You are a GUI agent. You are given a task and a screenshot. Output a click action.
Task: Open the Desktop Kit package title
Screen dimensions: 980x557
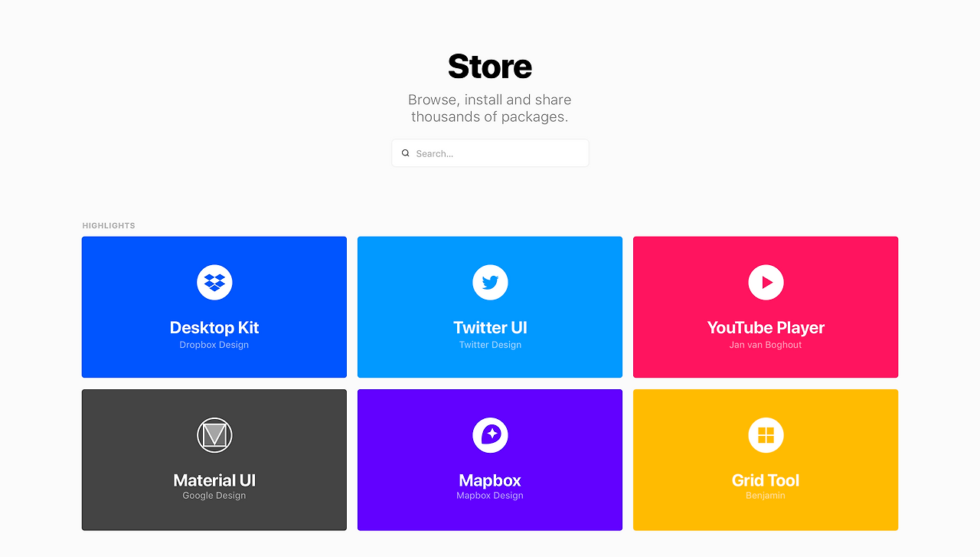point(214,328)
